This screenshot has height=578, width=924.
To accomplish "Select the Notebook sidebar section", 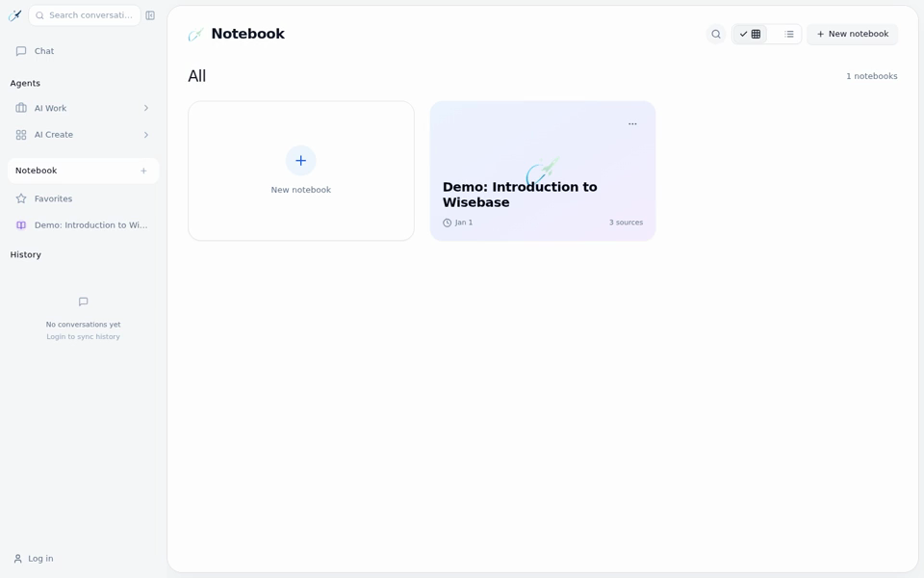I will [x=83, y=171].
